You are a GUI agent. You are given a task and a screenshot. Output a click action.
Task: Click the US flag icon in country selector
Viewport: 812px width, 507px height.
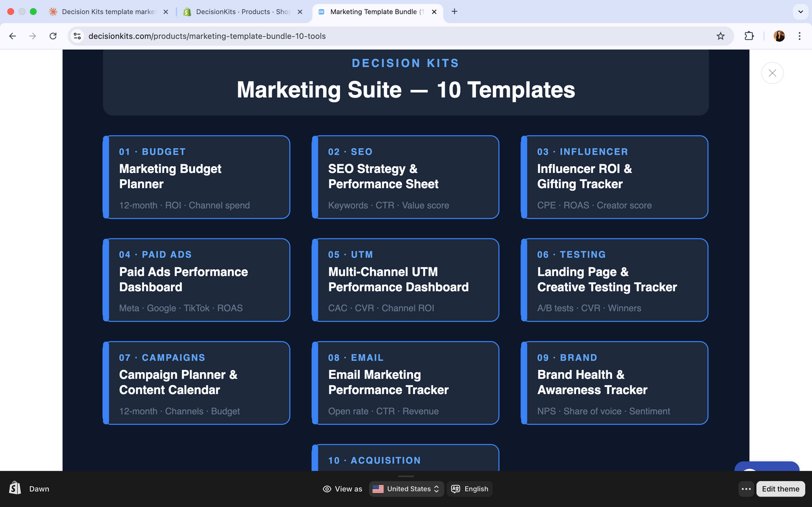coord(378,488)
